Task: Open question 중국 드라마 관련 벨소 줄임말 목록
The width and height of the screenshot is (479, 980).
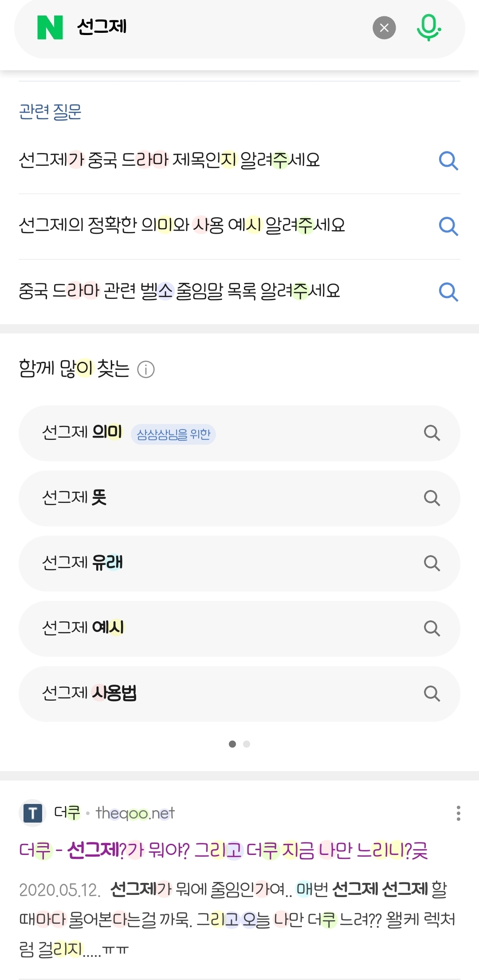Action: tap(179, 291)
